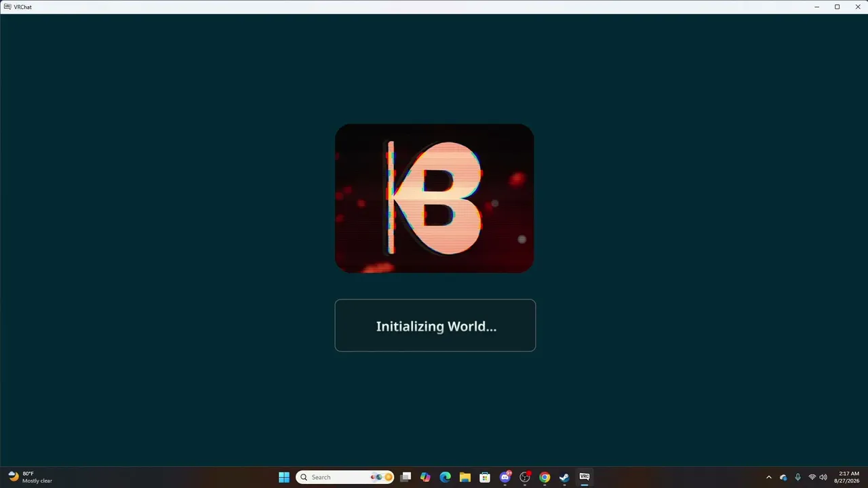This screenshot has width=868, height=488.
Task: Maximize the VRChat window
Action: pos(837,7)
